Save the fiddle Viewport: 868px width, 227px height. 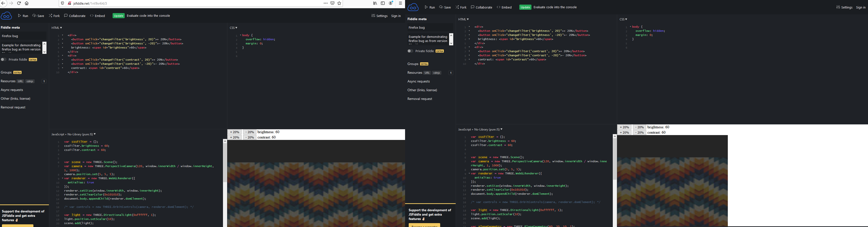pos(38,16)
